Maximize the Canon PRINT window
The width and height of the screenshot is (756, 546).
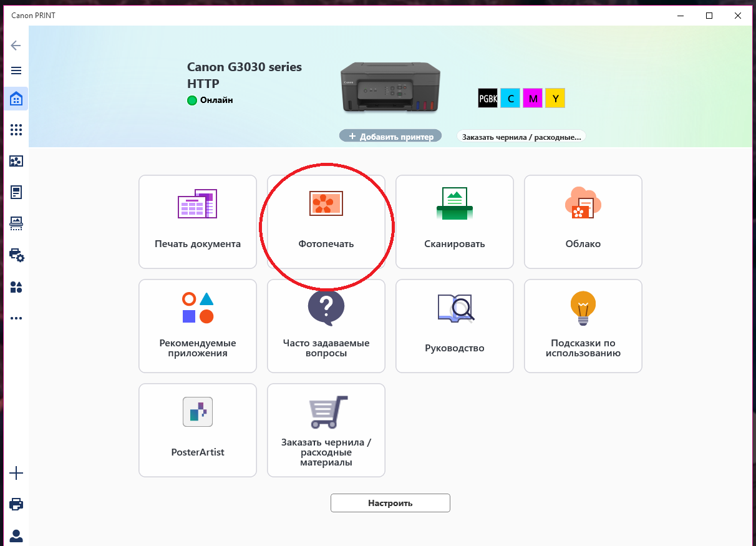coord(709,16)
